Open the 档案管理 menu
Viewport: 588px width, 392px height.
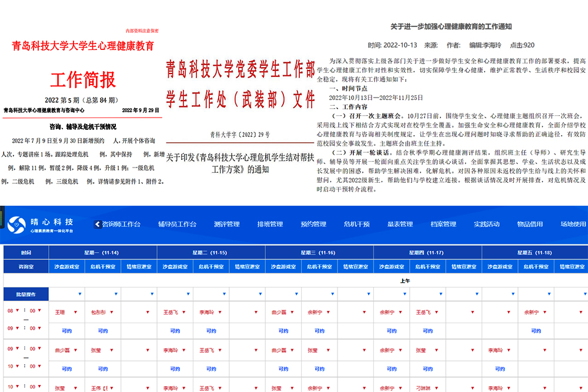(x=443, y=224)
